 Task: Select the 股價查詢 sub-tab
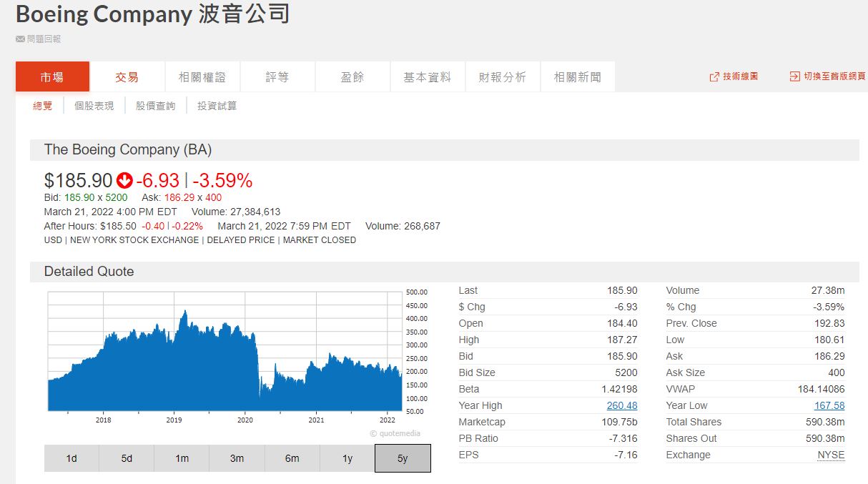[x=155, y=106]
